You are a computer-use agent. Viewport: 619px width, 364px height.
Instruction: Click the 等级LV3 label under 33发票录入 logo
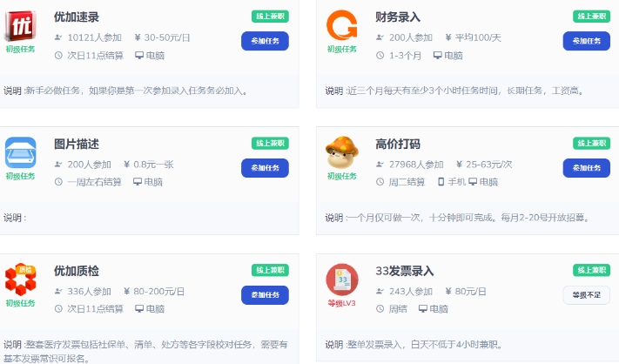click(x=342, y=303)
